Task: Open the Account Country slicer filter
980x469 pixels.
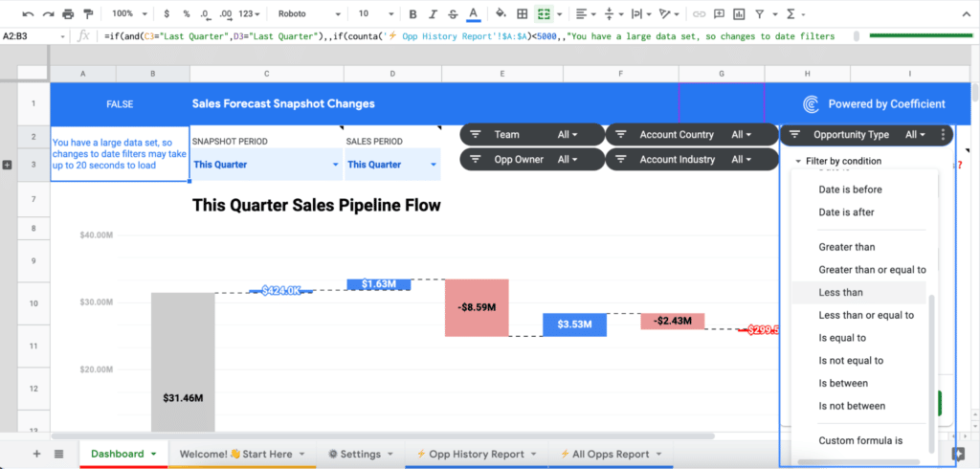Action: 691,134
